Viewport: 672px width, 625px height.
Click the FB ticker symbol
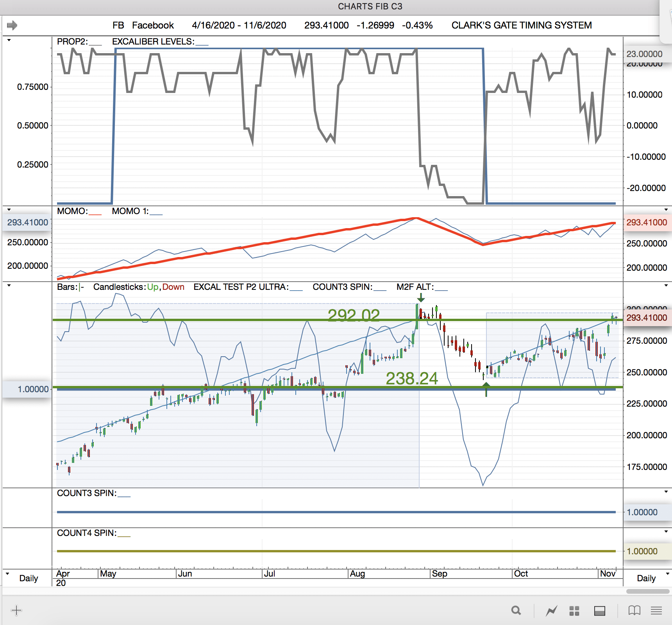pyautogui.click(x=118, y=25)
